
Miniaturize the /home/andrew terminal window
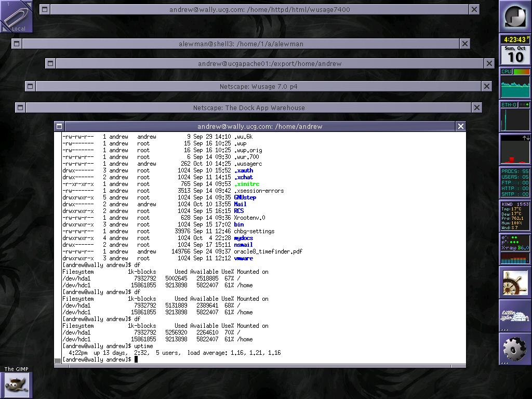(x=59, y=126)
